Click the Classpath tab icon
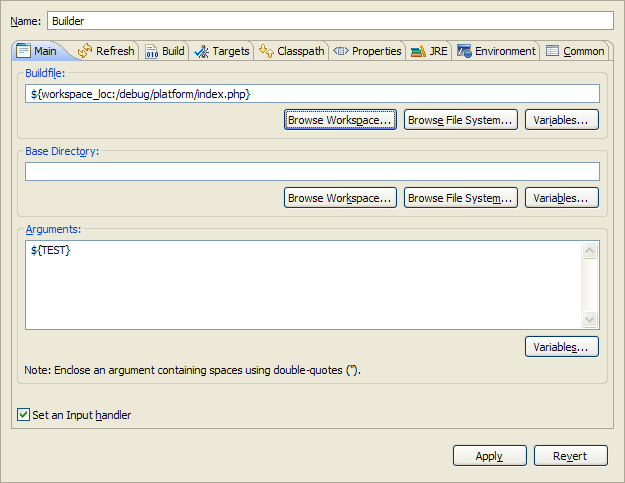 point(266,51)
